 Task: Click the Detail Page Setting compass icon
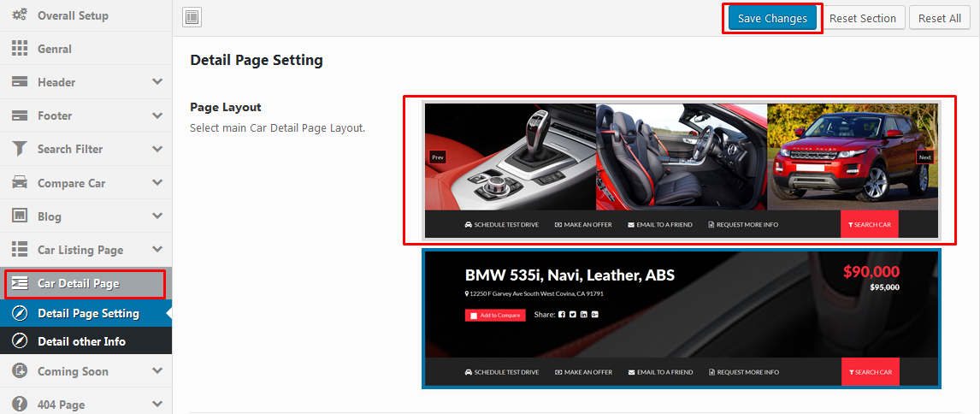pos(20,313)
